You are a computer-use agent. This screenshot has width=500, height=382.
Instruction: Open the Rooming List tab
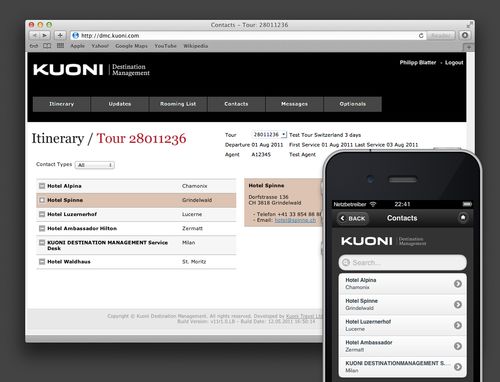coord(178,104)
